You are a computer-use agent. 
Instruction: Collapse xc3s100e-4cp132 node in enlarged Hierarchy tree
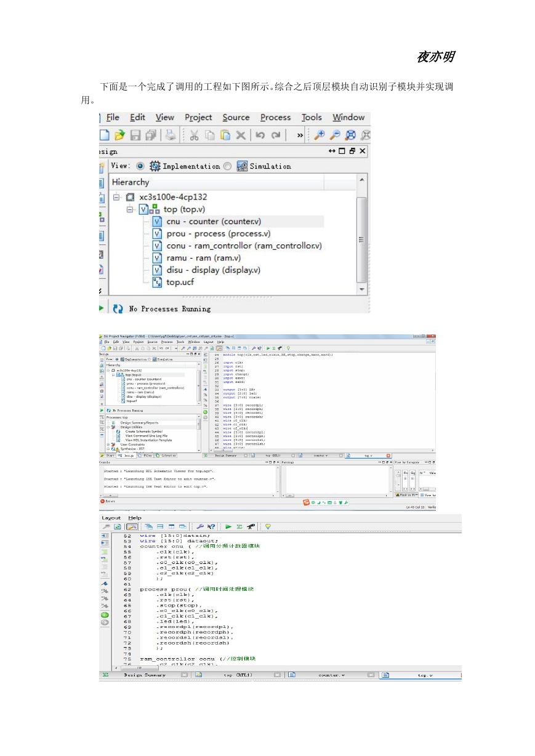click(x=116, y=197)
